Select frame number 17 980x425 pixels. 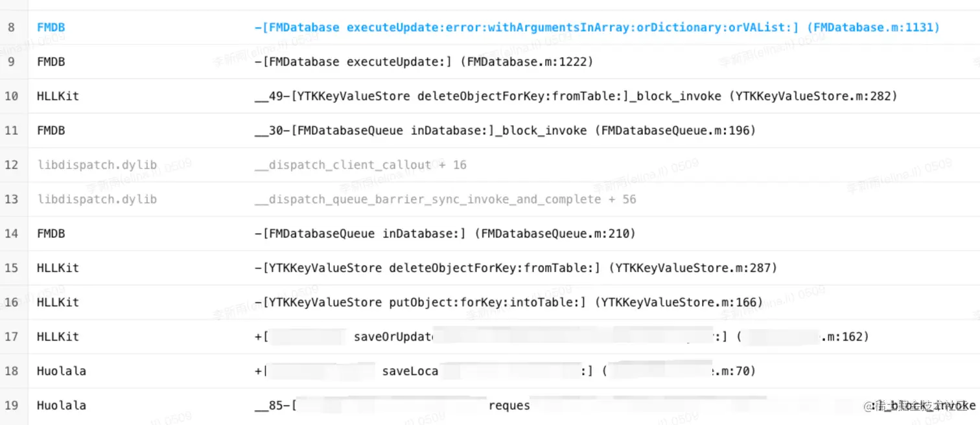(x=11, y=336)
